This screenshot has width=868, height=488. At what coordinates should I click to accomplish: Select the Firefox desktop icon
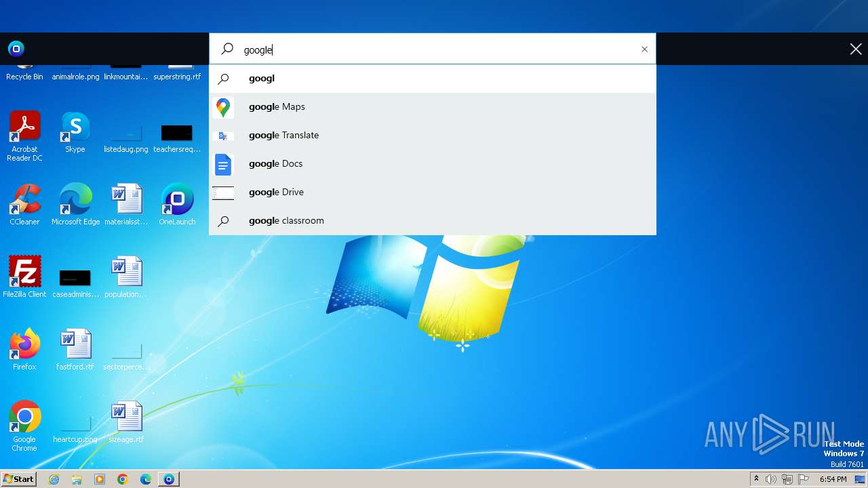(24, 350)
